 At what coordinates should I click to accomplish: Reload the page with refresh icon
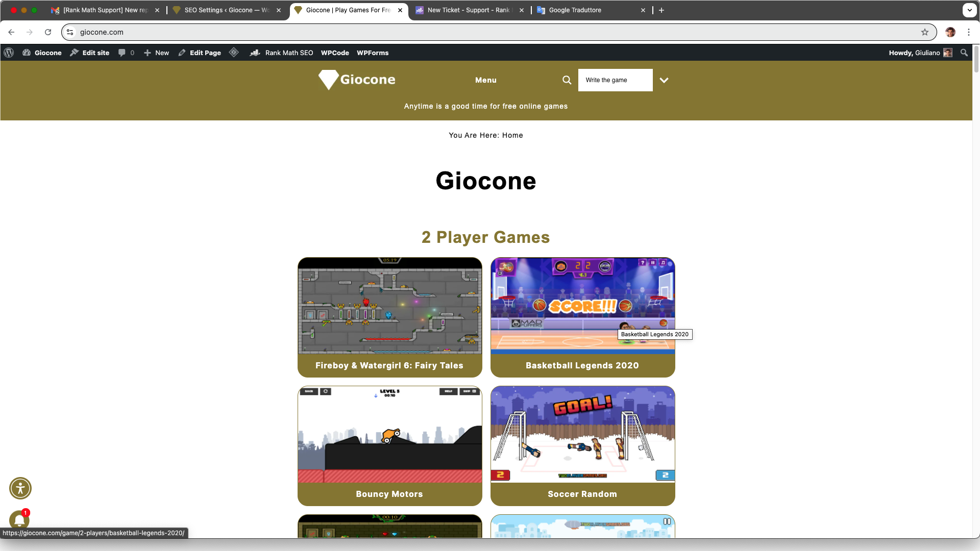coord(48,32)
